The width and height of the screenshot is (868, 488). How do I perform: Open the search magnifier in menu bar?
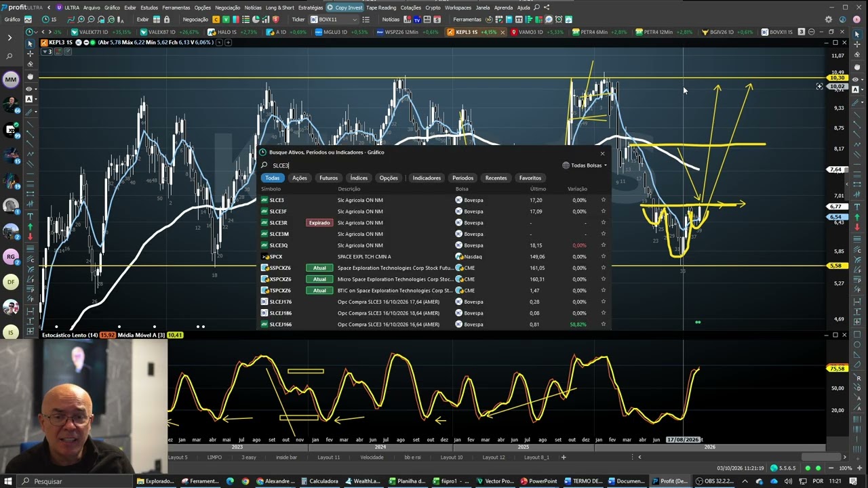537,7
